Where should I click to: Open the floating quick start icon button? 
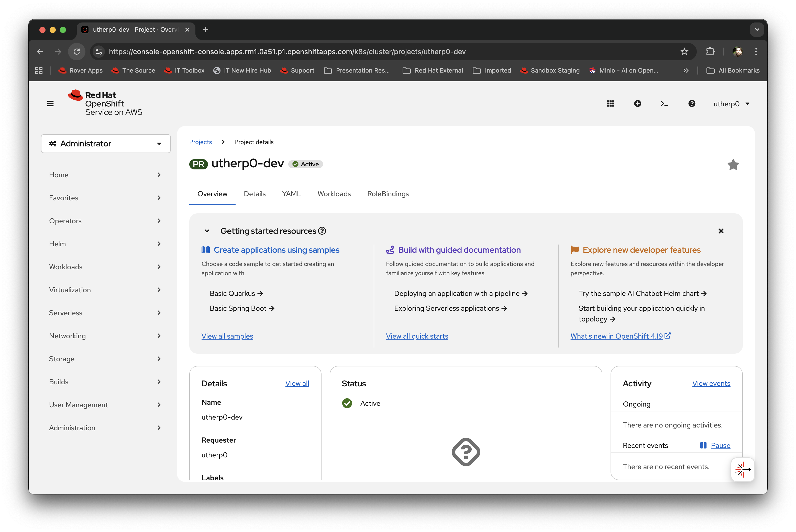743,470
